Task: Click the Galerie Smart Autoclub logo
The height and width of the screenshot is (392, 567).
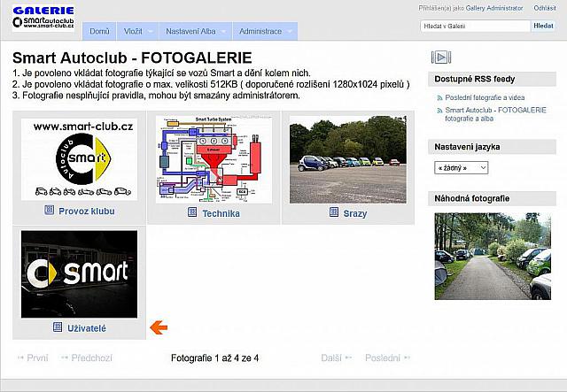Action: click(43, 18)
